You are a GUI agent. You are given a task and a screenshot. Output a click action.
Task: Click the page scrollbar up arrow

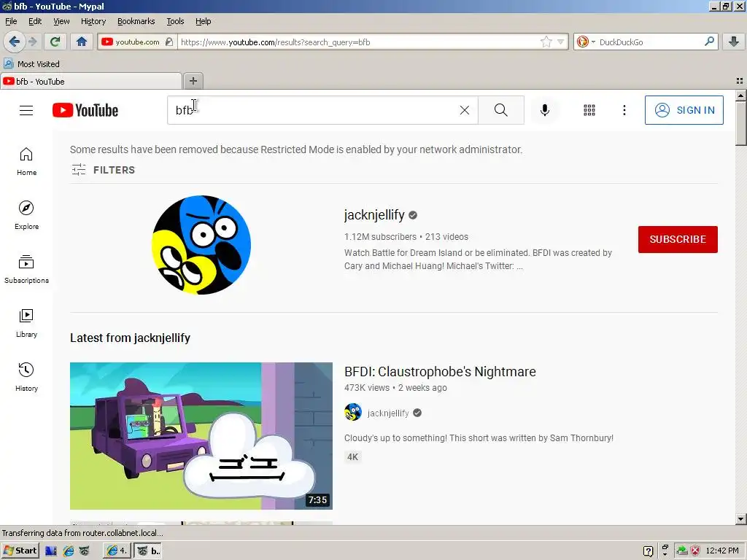point(741,96)
